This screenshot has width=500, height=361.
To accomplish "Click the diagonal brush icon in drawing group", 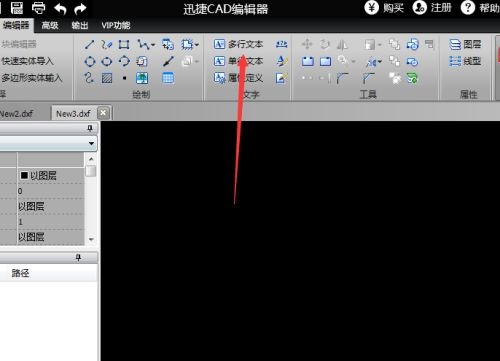I will tap(168, 61).
